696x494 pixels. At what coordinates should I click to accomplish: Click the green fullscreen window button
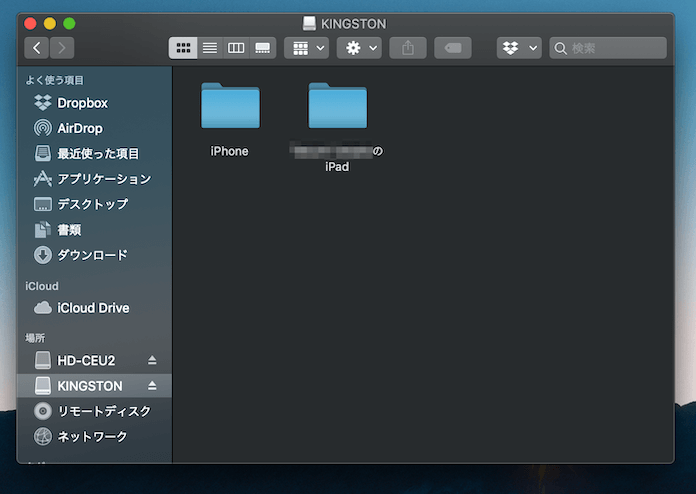tap(69, 24)
